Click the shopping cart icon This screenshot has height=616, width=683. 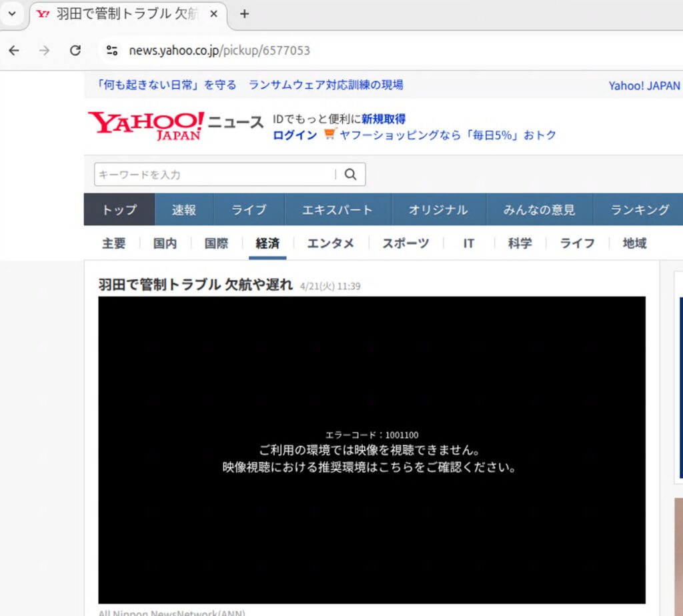tap(329, 135)
